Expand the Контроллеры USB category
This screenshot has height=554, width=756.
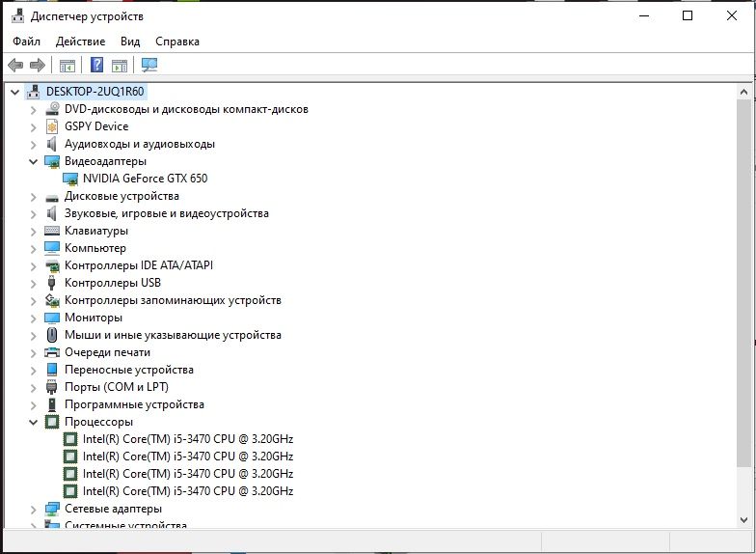(33, 284)
